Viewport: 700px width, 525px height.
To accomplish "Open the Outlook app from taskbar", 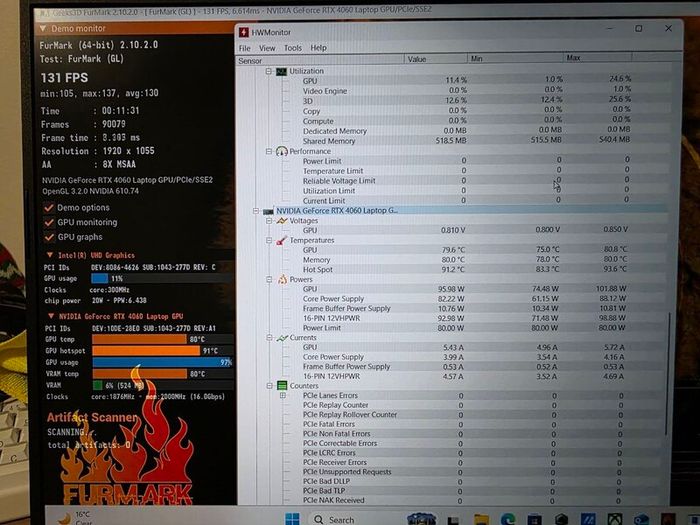I will pyautogui.click(x=641, y=520).
